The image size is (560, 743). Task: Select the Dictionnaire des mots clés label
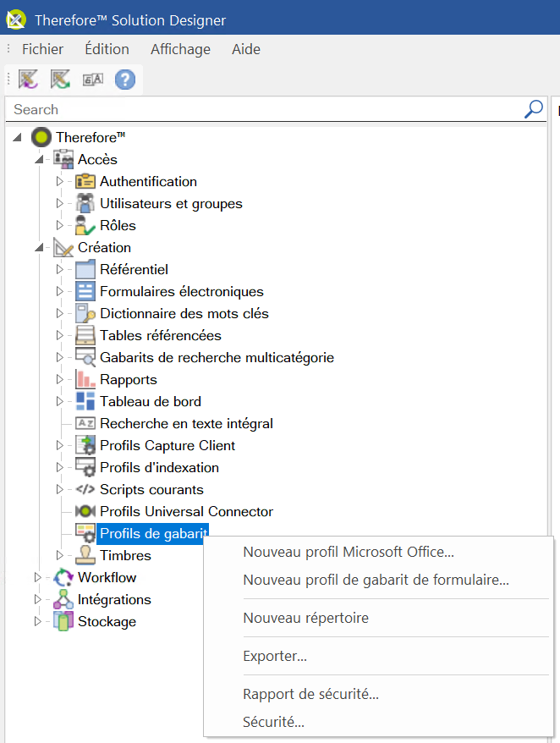click(184, 313)
